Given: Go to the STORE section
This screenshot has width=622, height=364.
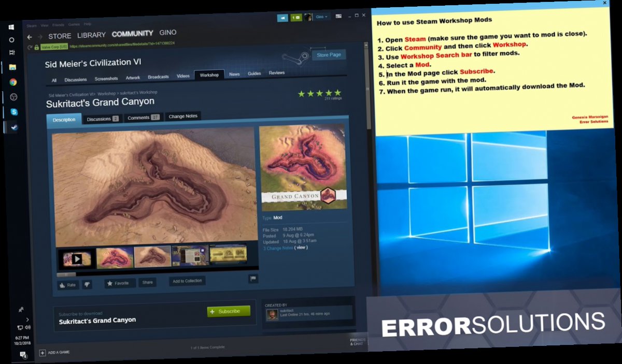Looking at the screenshot, I should [x=60, y=36].
